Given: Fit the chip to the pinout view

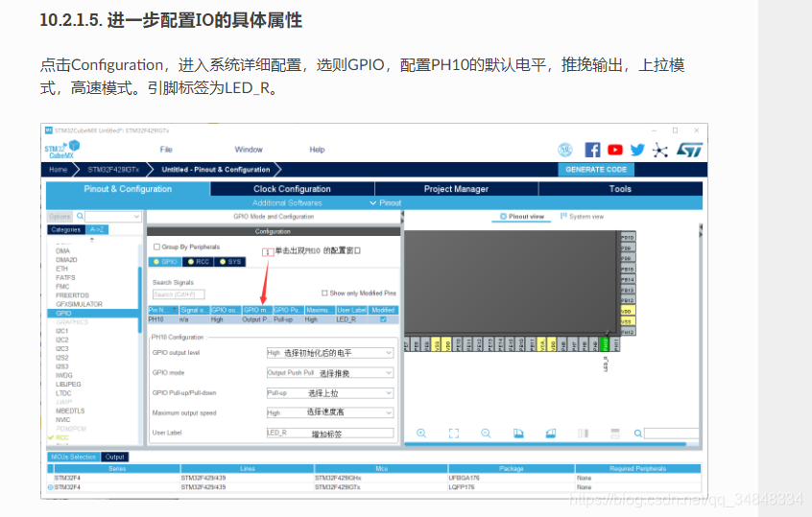Looking at the screenshot, I should point(454,434).
